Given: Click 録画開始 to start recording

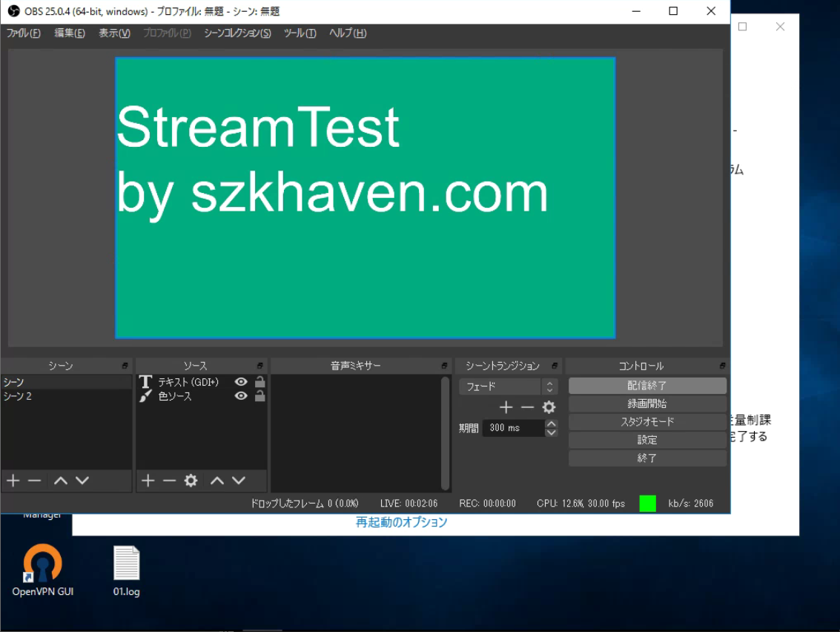Looking at the screenshot, I should [646, 404].
